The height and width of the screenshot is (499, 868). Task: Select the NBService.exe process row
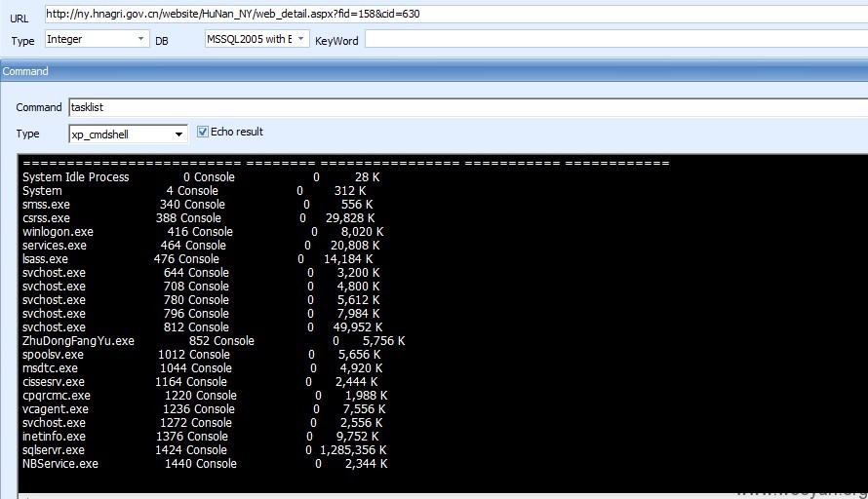(205, 464)
